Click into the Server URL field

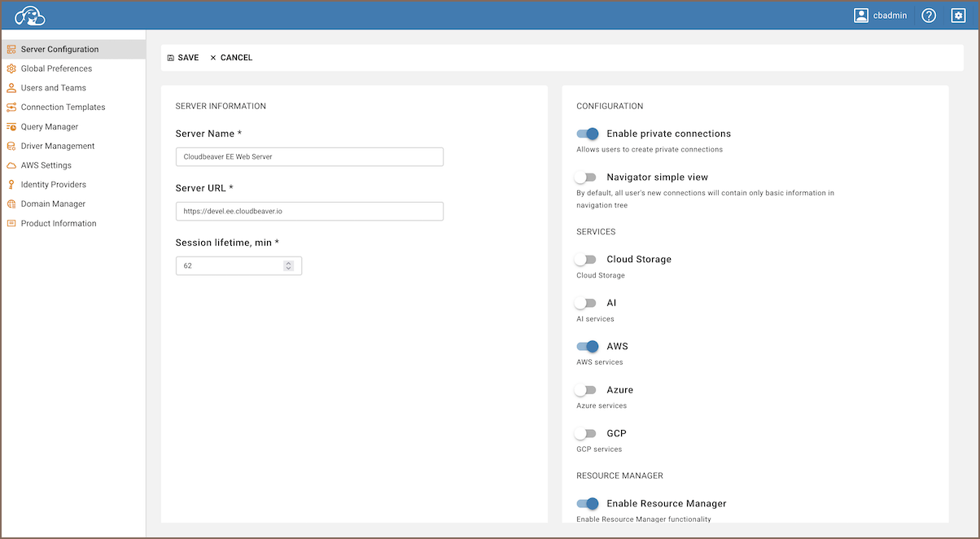click(309, 212)
